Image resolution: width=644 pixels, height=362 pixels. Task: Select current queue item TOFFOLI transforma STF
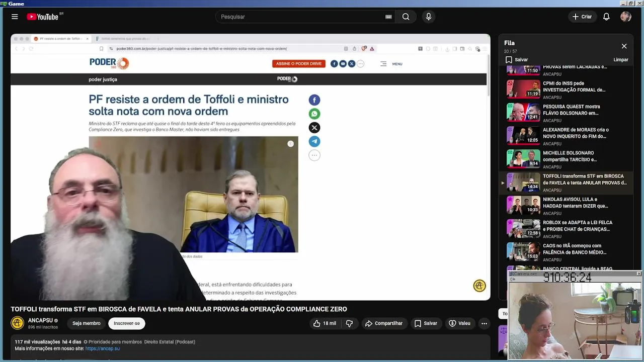[567, 182]
